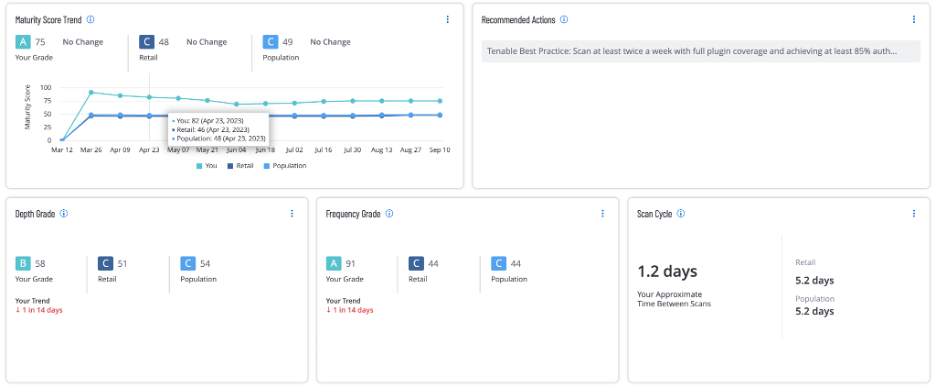
Task: Click the A grade badge in Frequency Grade
Action: pos(334,263)
